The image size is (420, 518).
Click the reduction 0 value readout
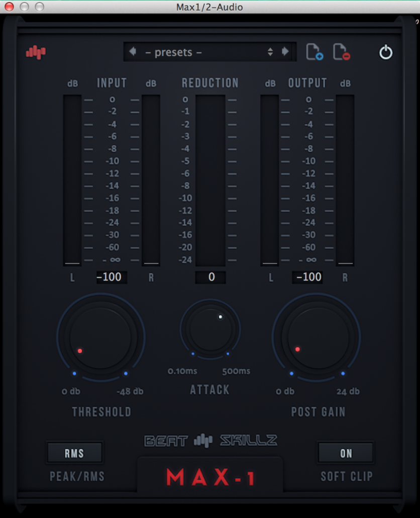211,277
